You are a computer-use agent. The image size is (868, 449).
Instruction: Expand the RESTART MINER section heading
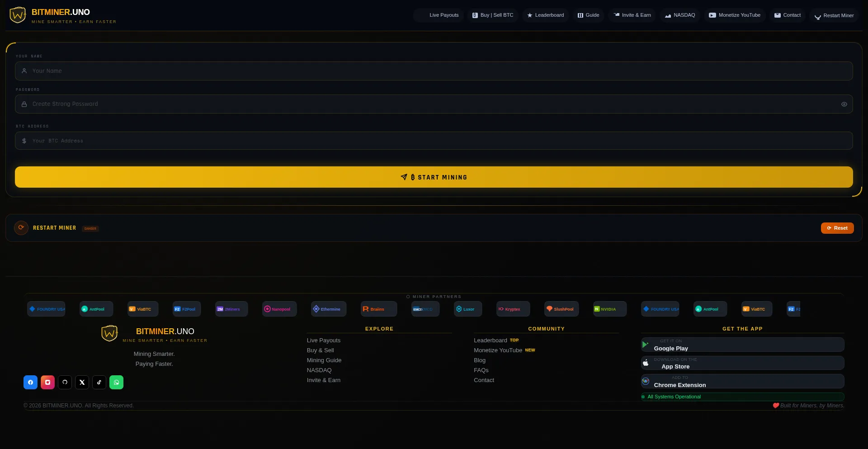tap(54, 228)
